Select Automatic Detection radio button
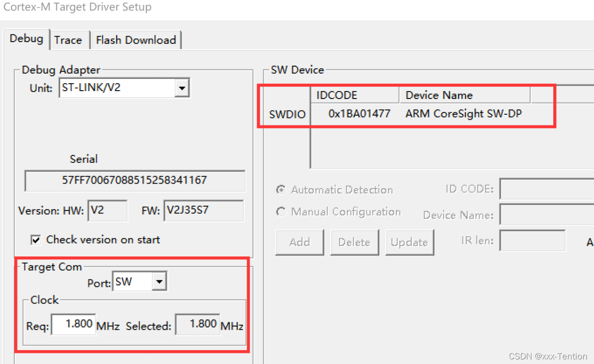This screenshot has width=594, height=364. coord(281,190)
